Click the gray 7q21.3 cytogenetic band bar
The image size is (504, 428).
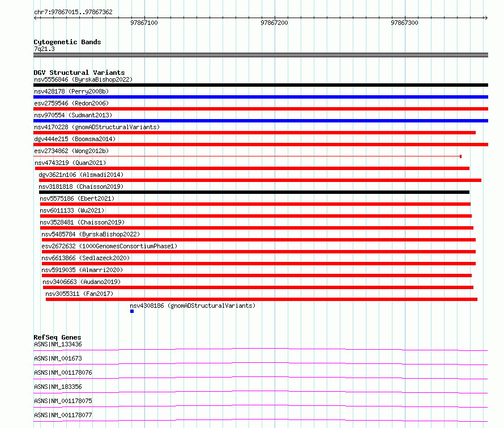tap(260, 55)
